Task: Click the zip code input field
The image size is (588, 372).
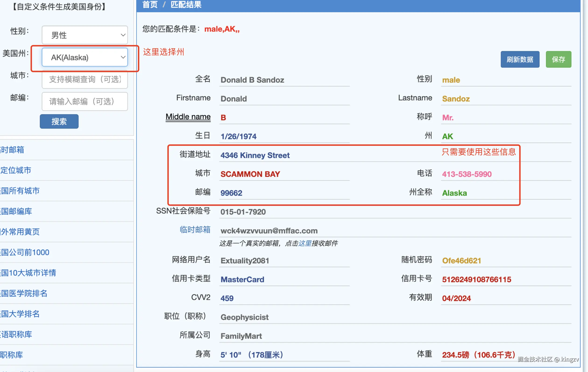Action: pyautogui.click(x=85, y=101)
